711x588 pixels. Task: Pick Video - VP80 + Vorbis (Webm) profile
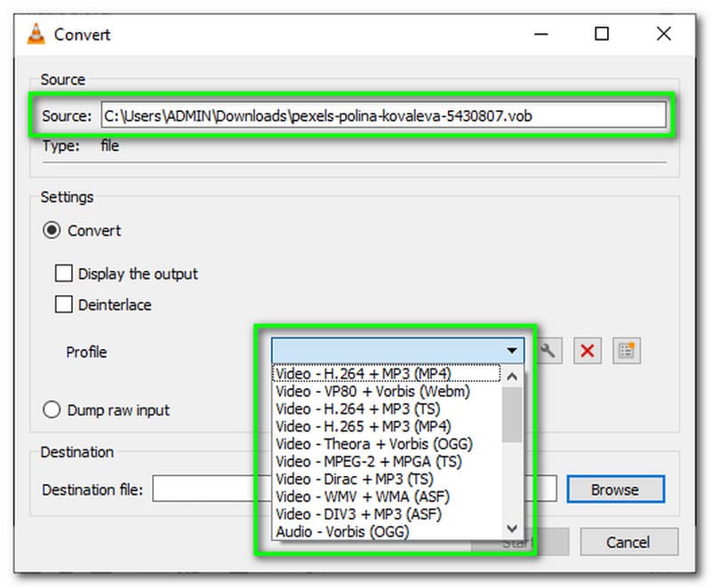pos(372,391)
